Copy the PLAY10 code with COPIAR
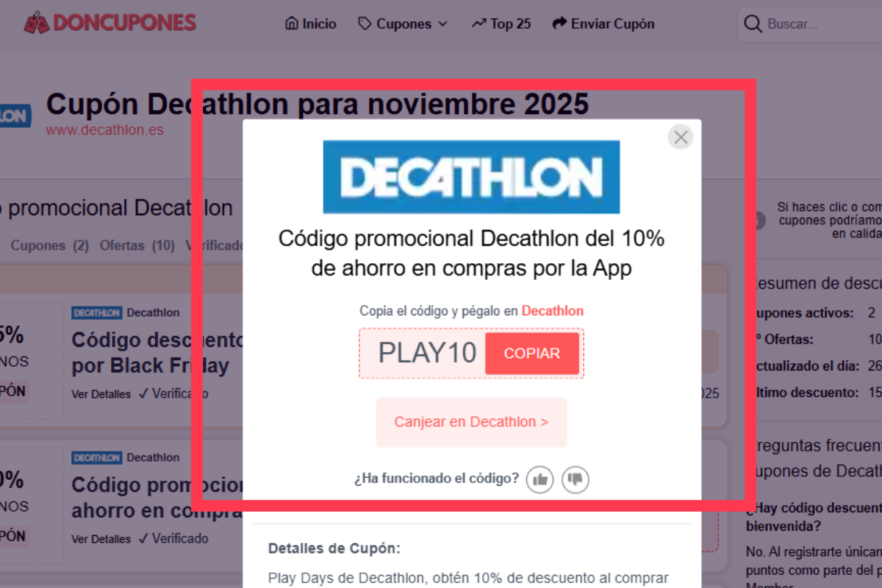The width and height of the screenshot is (882, 588). point(532,354)
